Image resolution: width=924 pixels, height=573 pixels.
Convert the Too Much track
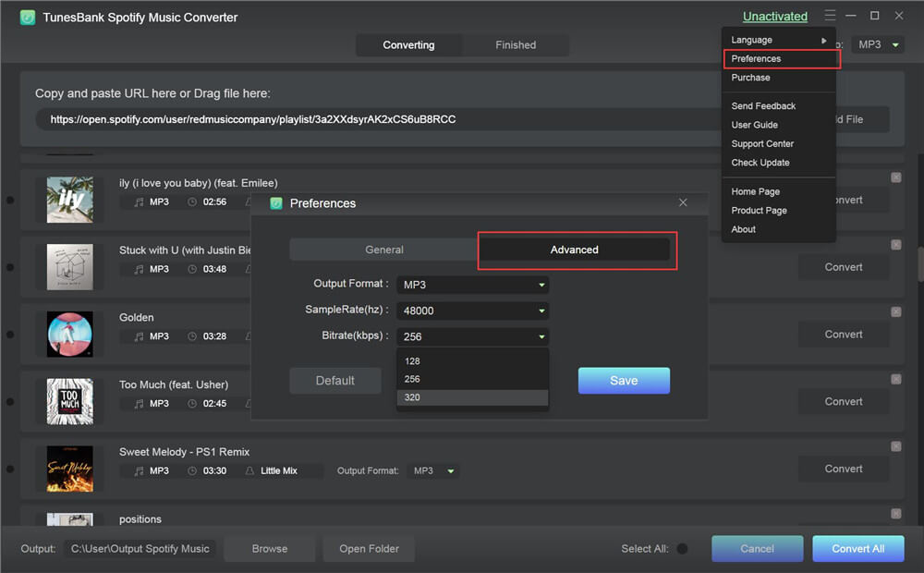click(x=844, y=402)
